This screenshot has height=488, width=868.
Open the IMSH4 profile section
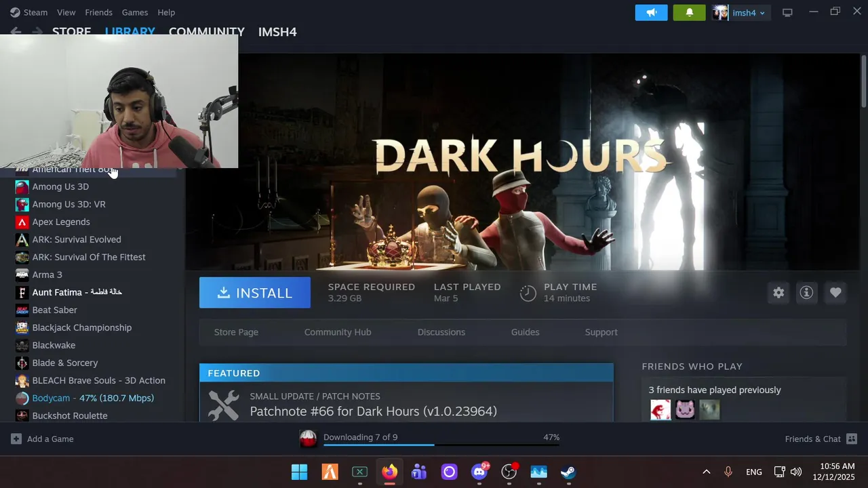coord(277,31)
